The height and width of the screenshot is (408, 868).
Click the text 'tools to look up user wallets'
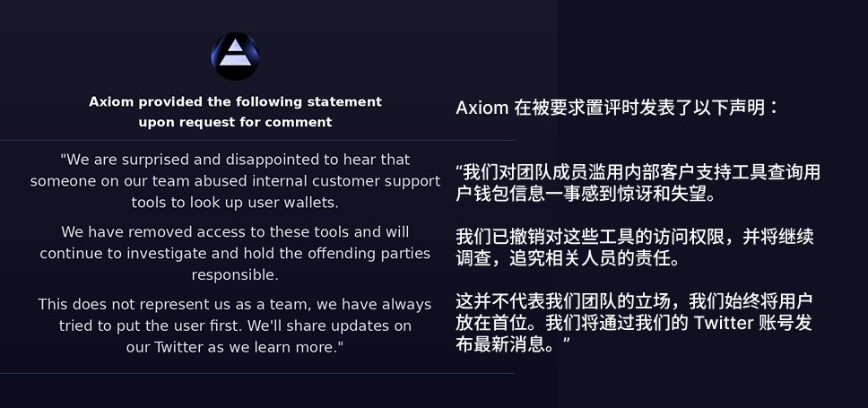[x=235, y=203]
